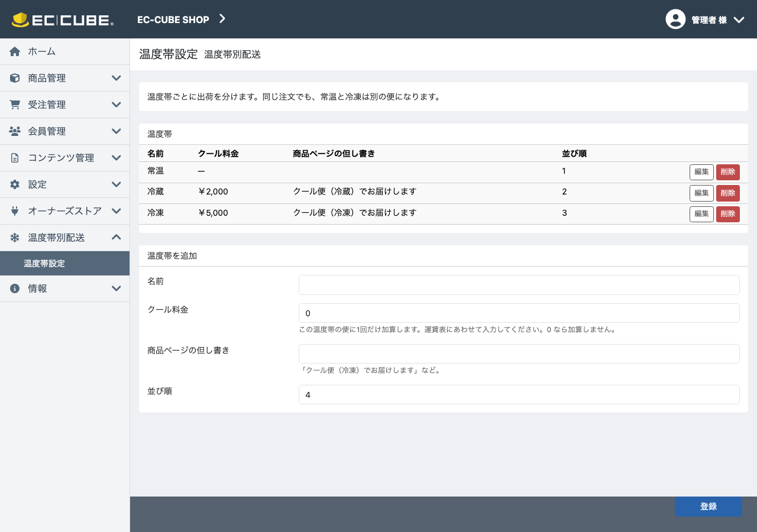Delete the 常温 temperature zone

728,172
